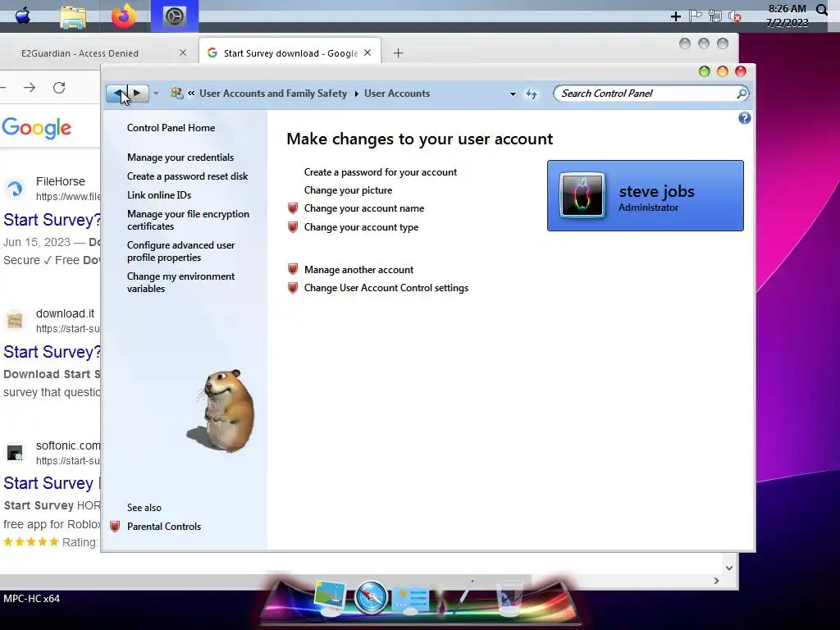
Task: Open the spotlight search magnifier icon
Action: (x=822, y=10)
